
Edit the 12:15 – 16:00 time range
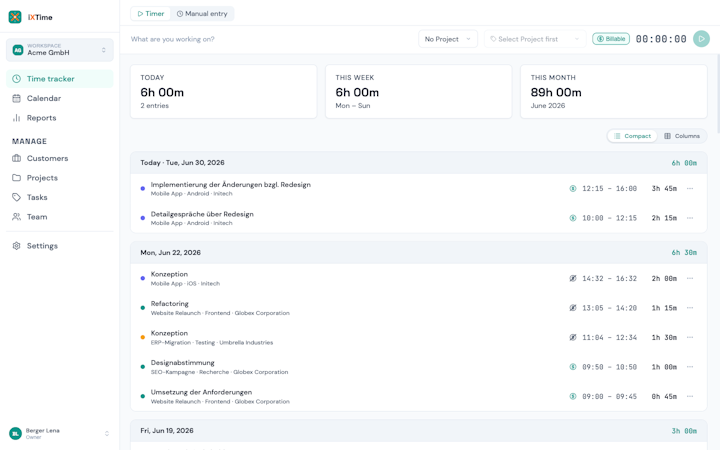tap(609, 189)
